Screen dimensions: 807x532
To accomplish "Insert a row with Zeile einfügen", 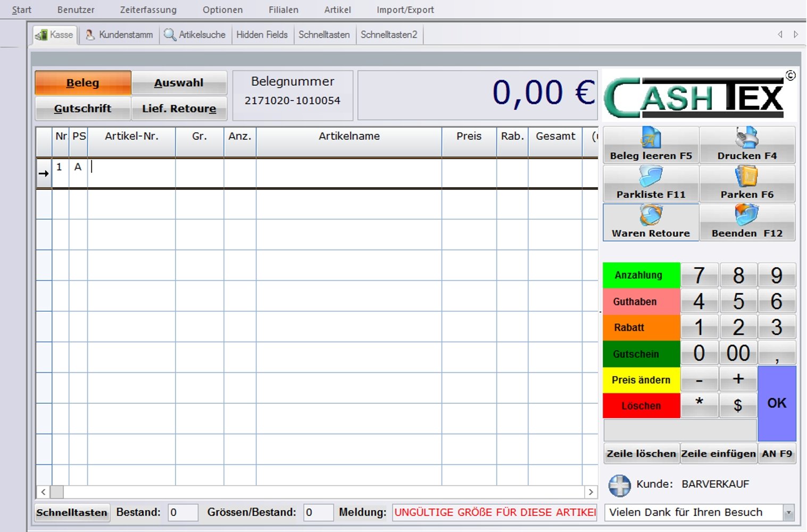I will pyautogui.click(x=719, y=454).
